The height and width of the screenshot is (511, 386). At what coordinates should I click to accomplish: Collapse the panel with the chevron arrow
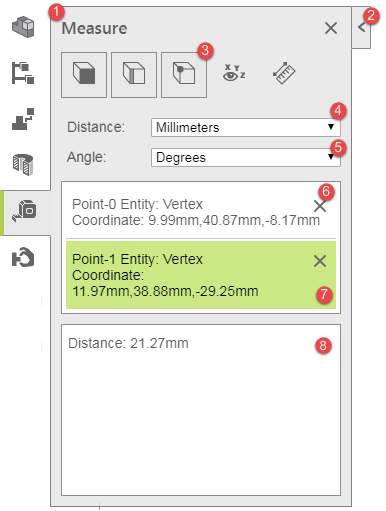click(361, 27)
